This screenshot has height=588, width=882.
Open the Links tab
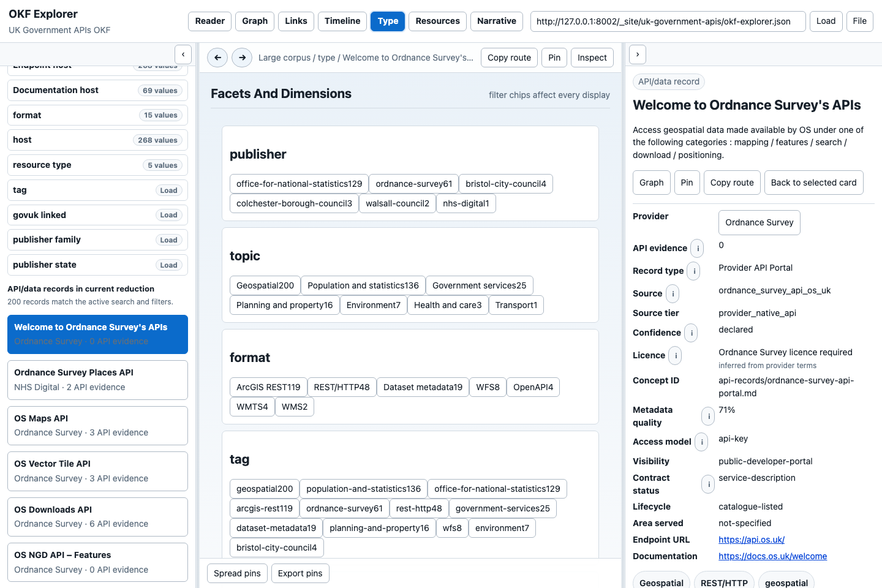(x=296, y=21)
